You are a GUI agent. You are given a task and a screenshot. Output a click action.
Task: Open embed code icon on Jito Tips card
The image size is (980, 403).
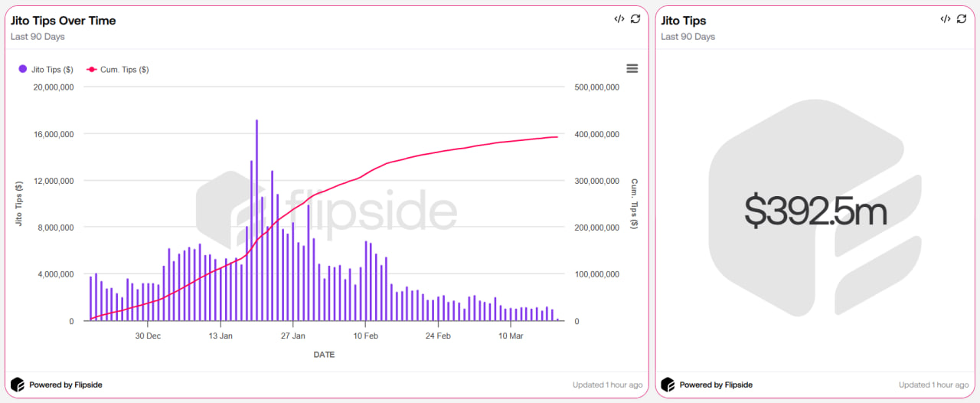(x=946, y=19)
